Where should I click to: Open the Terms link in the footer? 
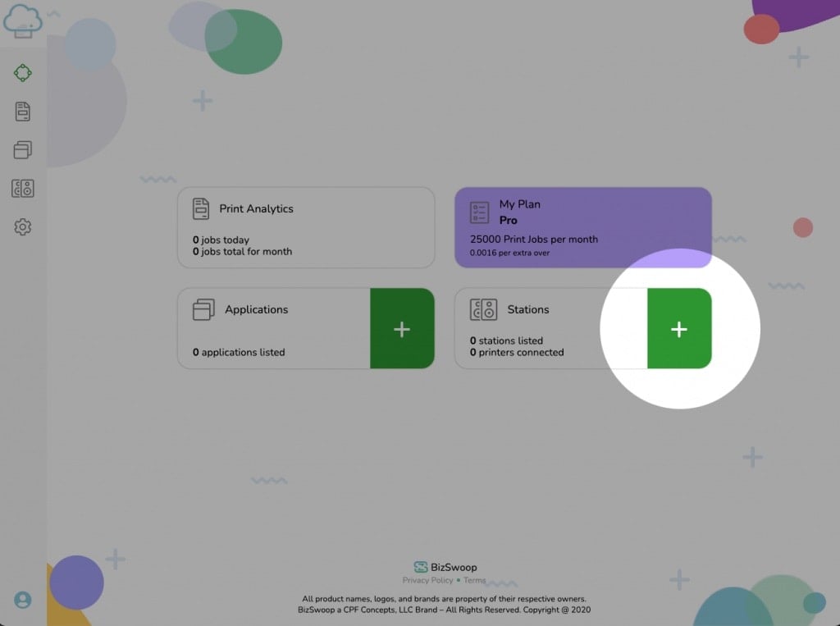click(474, 580)
